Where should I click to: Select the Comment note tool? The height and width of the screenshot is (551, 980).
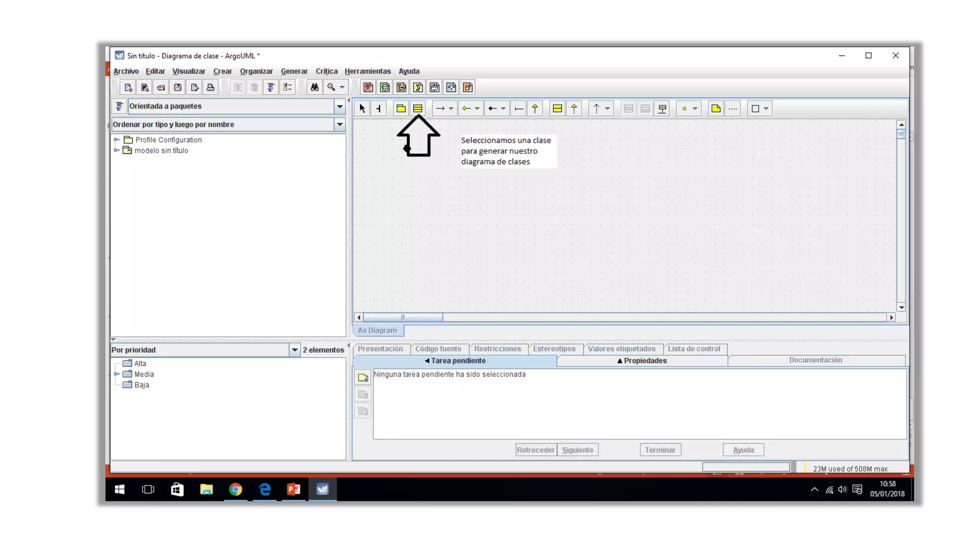click(x=716, y=109)
